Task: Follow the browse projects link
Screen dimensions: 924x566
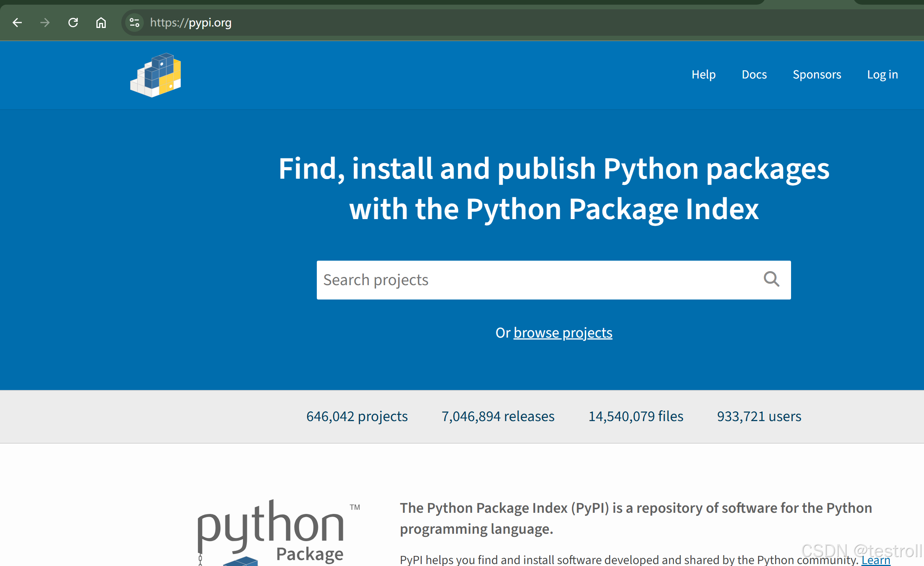Action: tap(562, 333)
